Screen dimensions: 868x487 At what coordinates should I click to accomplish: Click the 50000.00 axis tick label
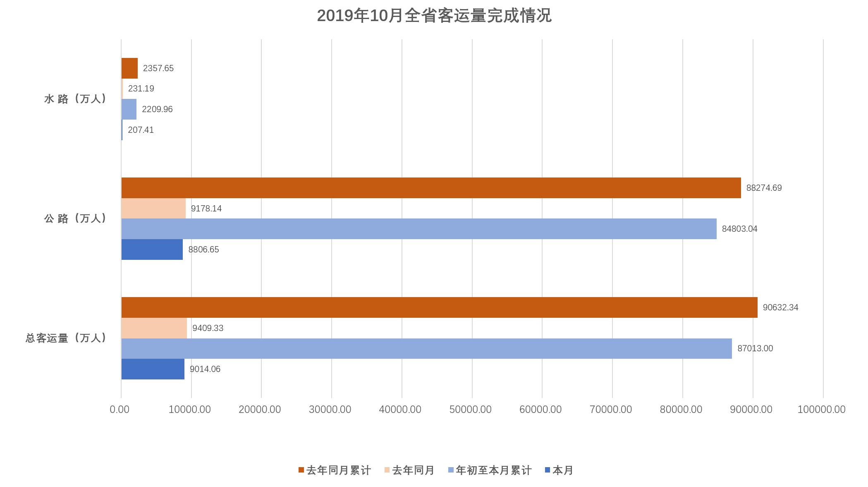[x=470, y=410]
